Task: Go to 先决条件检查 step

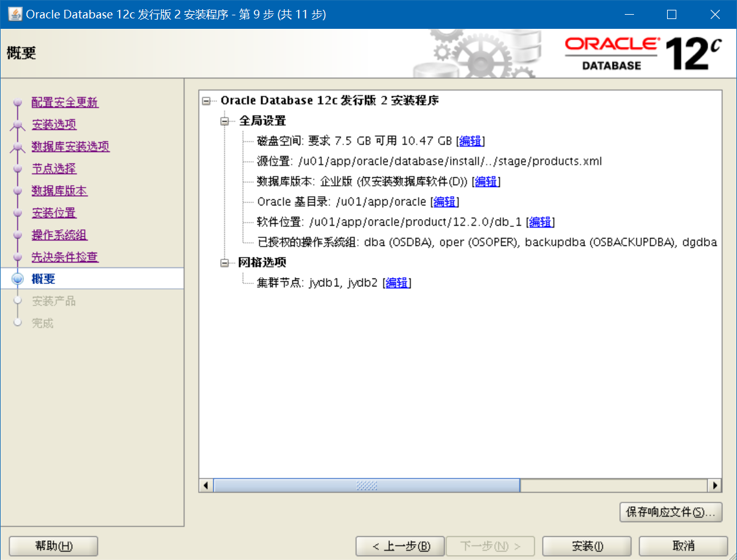Action: pyautogui.click(x=65, y=257)
